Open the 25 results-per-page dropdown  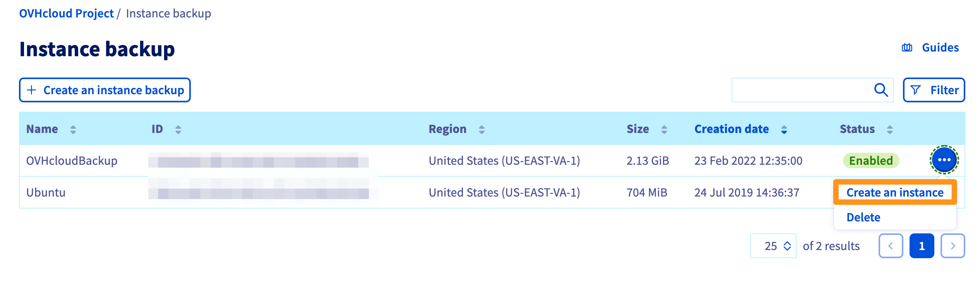coord(773,246)
